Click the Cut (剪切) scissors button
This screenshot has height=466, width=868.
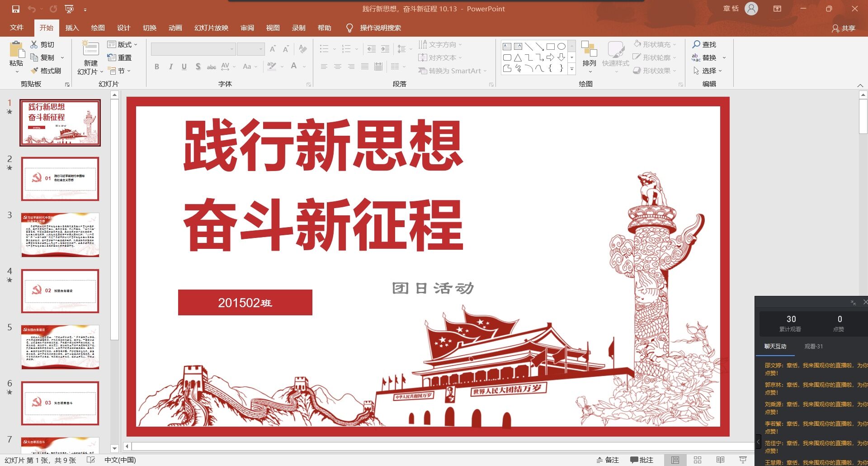coord(42,44)
